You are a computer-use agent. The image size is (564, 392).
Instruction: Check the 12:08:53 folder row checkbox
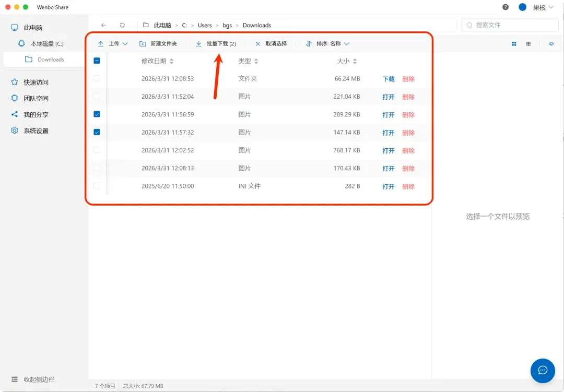pos(97,78)
